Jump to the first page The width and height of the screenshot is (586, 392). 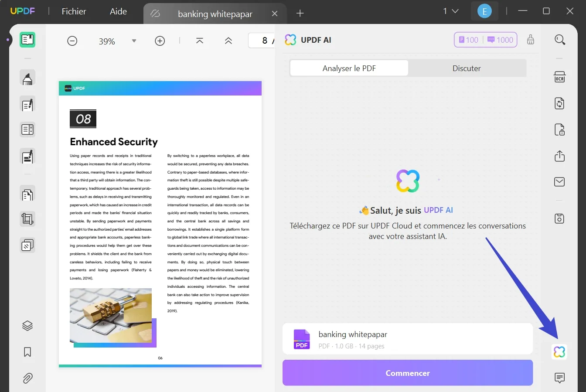(200, 41)
